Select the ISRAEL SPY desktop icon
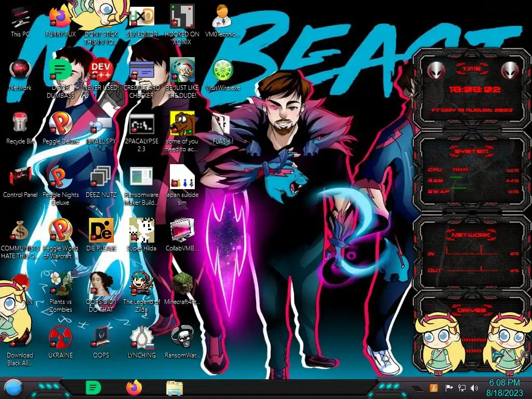 (101, 126)
